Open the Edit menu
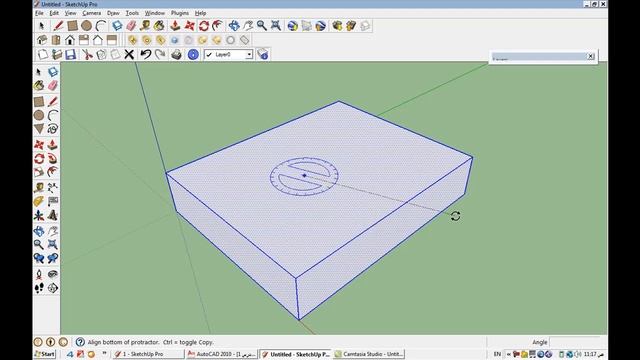 pos(54,13)
